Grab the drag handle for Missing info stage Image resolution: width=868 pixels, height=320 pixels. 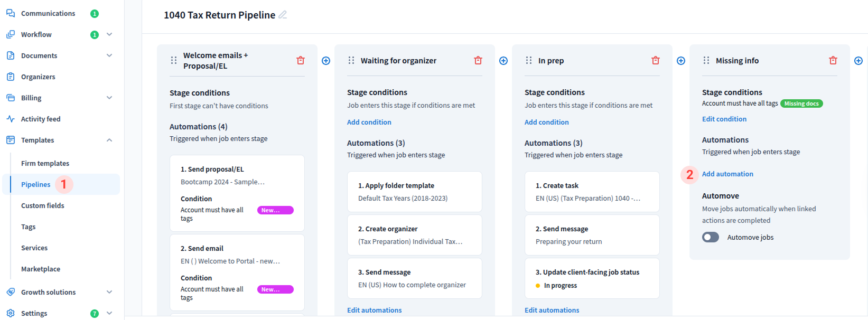click(x=706, y=61)
